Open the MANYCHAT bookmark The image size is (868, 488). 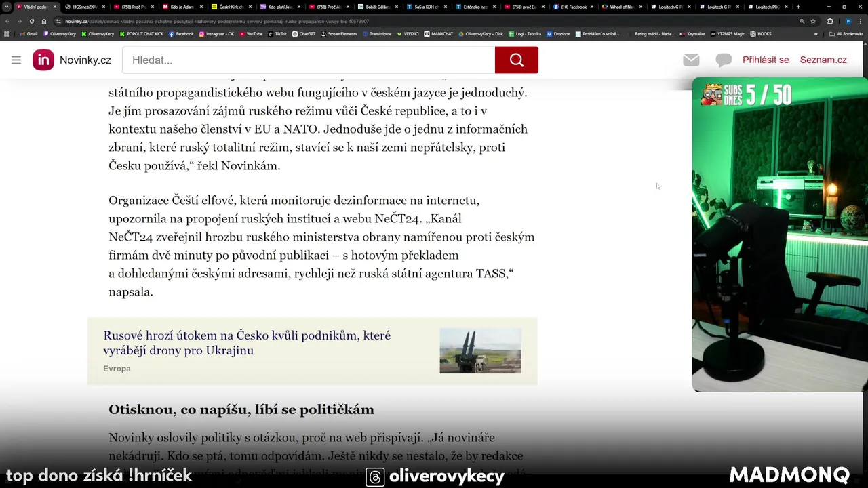(439, 33)
